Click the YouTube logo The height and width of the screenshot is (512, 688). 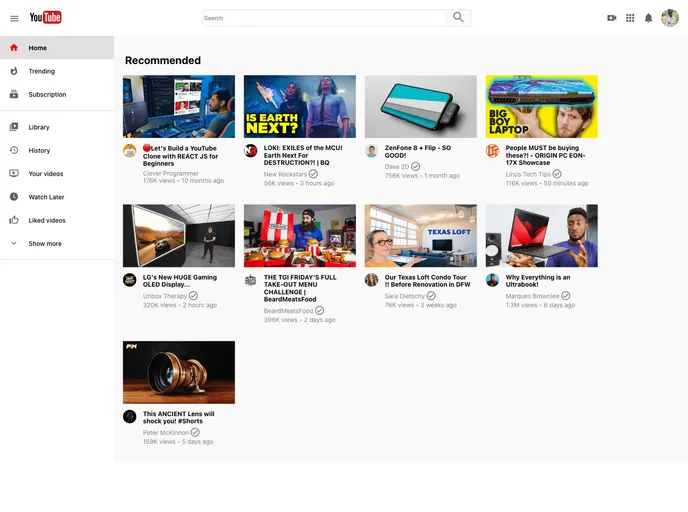(x=46, y=18)
